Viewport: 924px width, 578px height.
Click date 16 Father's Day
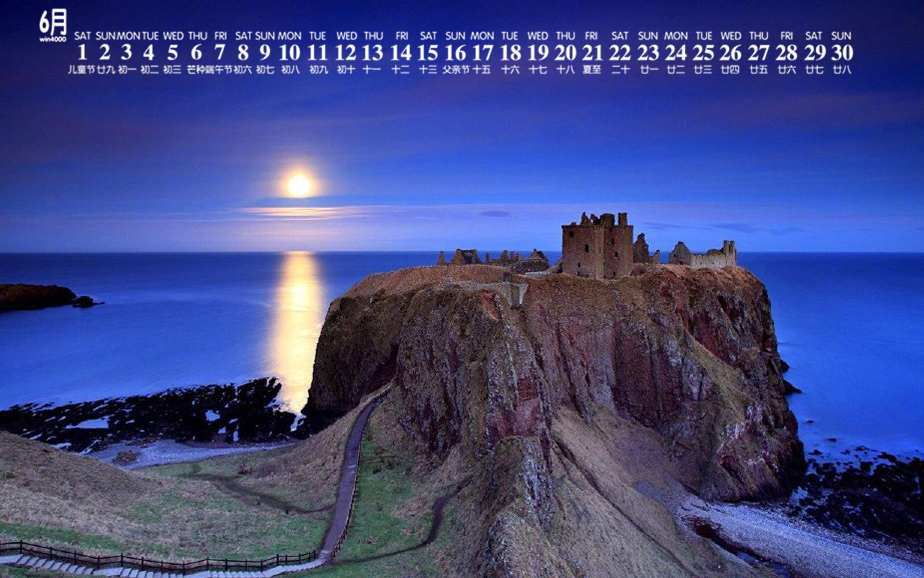(x=455, y=52)
